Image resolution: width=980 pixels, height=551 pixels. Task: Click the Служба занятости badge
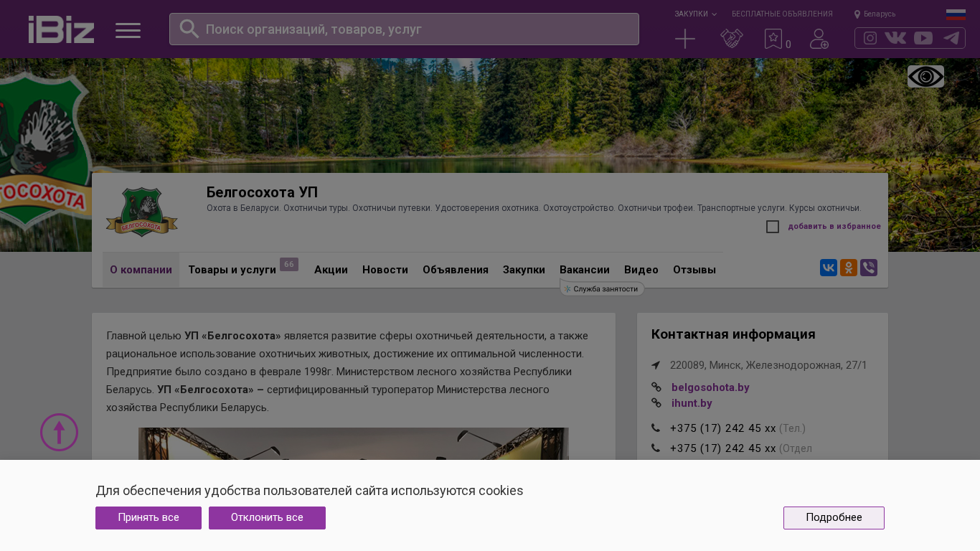point(602,288)
